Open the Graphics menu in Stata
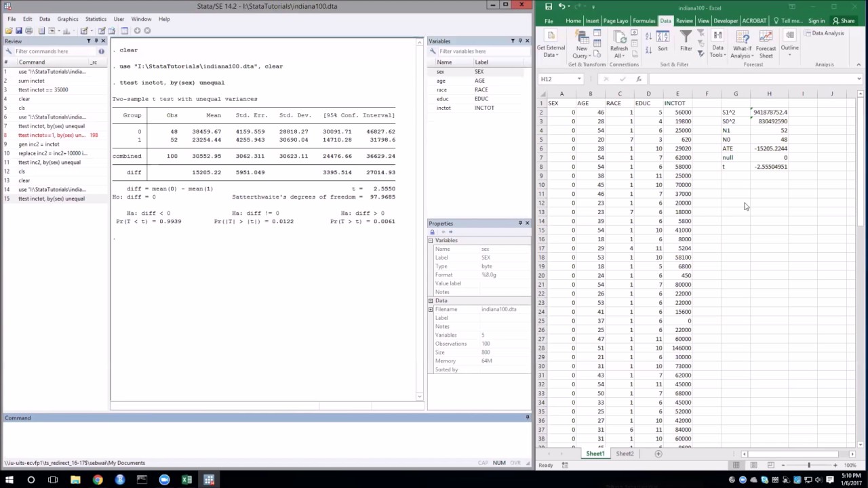The image size is (868, 488). (x=68, y=19)
